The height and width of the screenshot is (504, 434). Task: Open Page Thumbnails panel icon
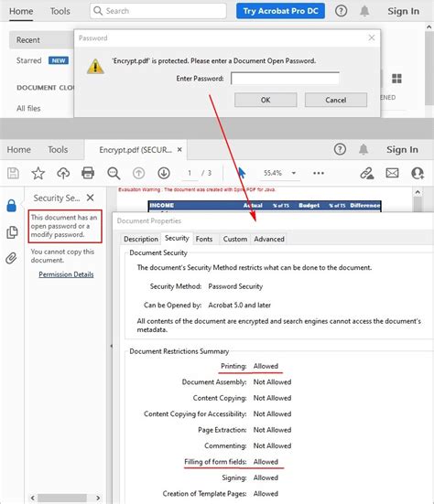click(12, 232)
